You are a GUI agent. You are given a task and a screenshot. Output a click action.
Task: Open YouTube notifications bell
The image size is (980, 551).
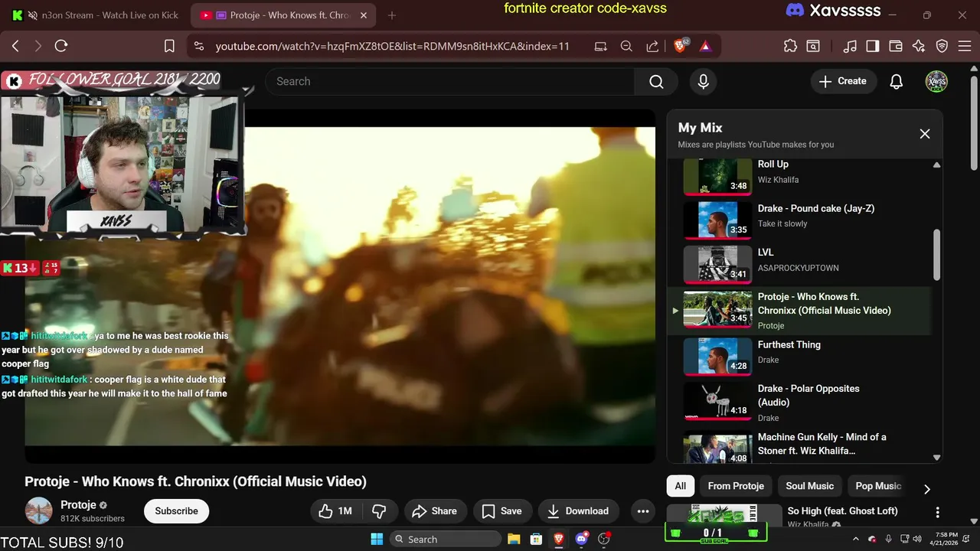point(897,81)
